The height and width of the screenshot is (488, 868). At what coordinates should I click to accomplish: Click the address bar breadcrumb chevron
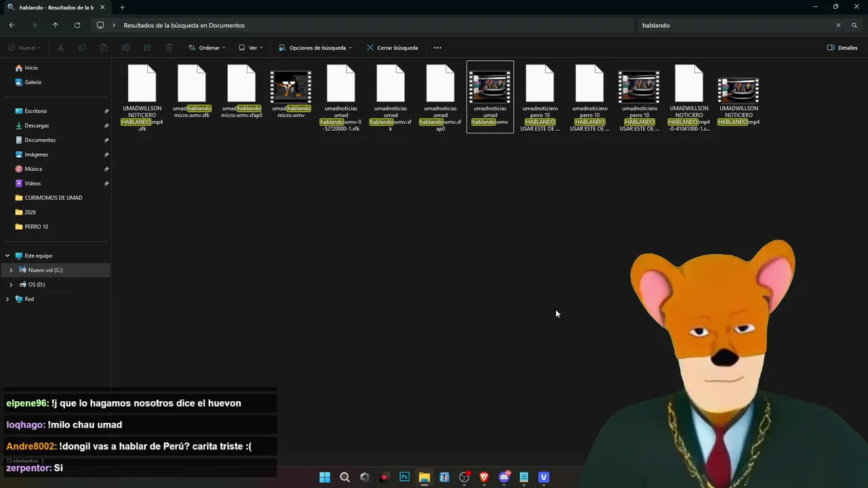(114, 25)
